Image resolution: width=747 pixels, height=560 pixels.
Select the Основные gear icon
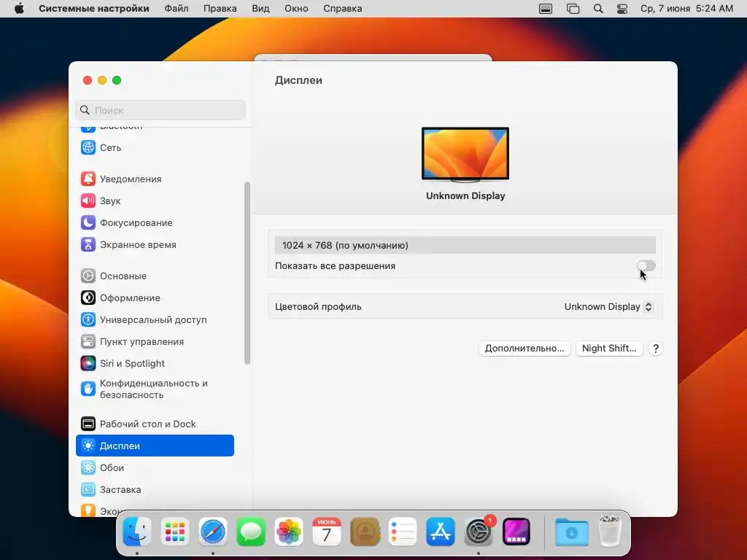(88, 276)
